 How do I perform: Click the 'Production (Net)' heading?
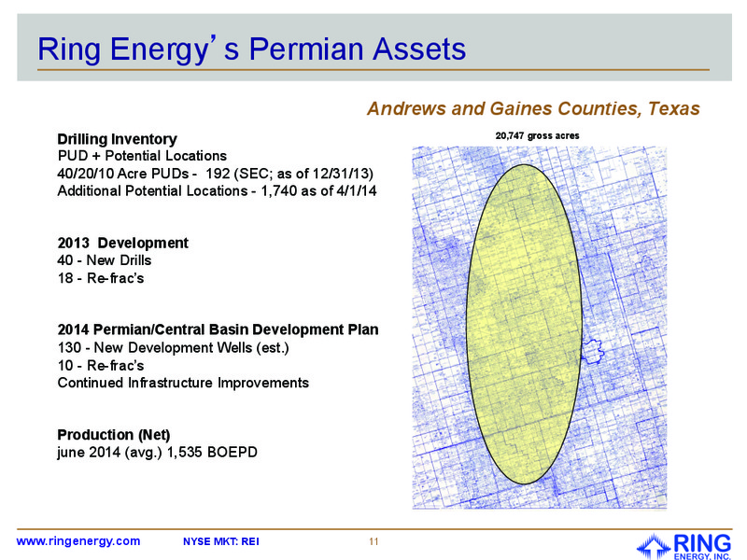(114, 435)
